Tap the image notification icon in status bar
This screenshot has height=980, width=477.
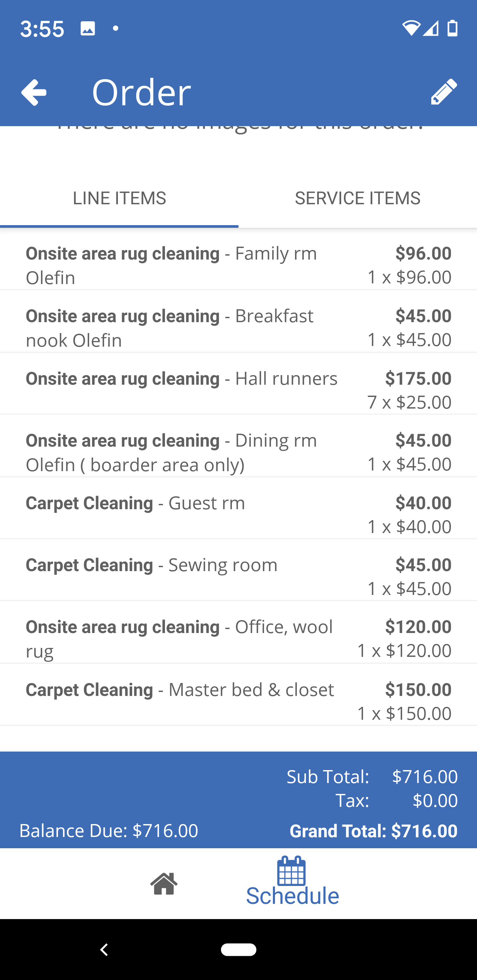point(87,28)
